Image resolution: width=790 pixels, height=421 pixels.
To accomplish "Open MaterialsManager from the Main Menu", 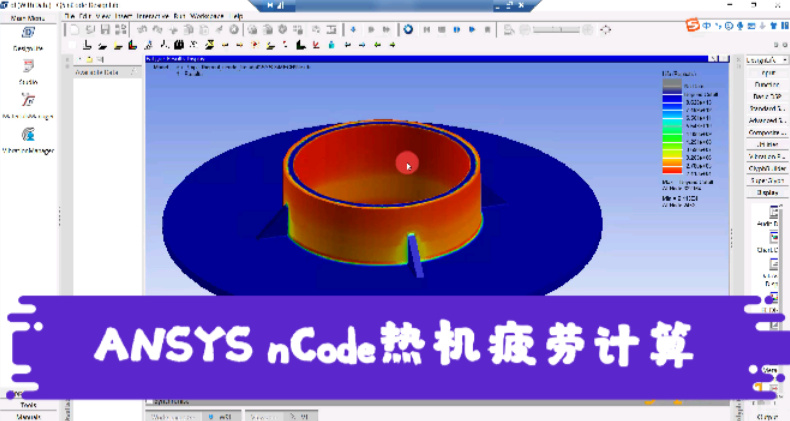I will pos(28,106).
